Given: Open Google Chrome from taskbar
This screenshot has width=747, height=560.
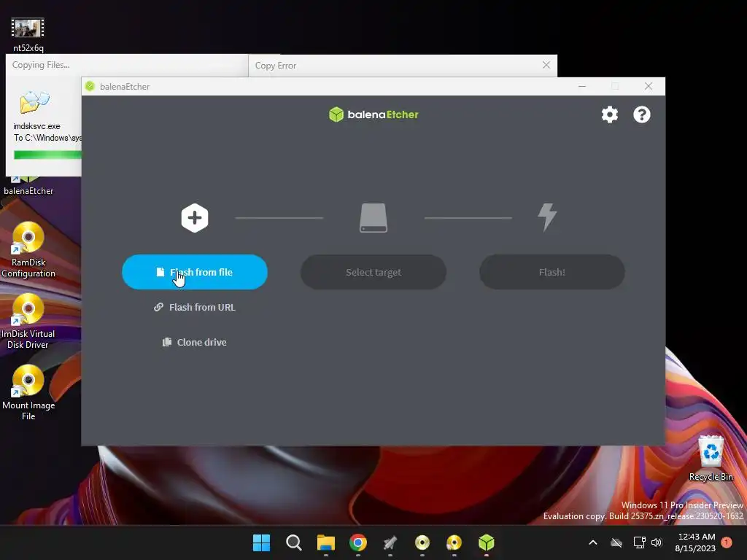Looking at the screenshot, I should pos(357,542).
